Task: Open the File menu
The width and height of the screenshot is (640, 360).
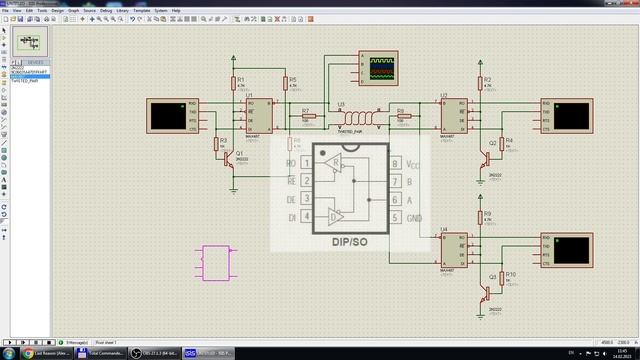Action: click(5, 11)
